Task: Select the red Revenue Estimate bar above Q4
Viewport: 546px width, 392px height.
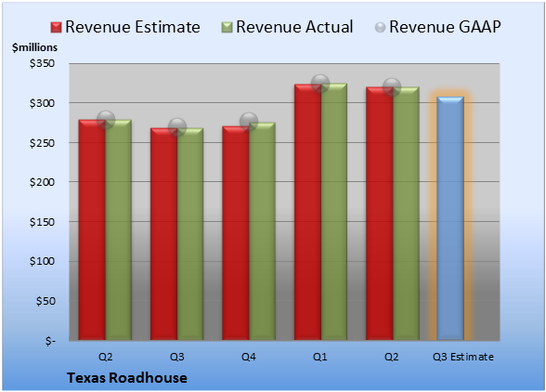Action: click(236, 233)
